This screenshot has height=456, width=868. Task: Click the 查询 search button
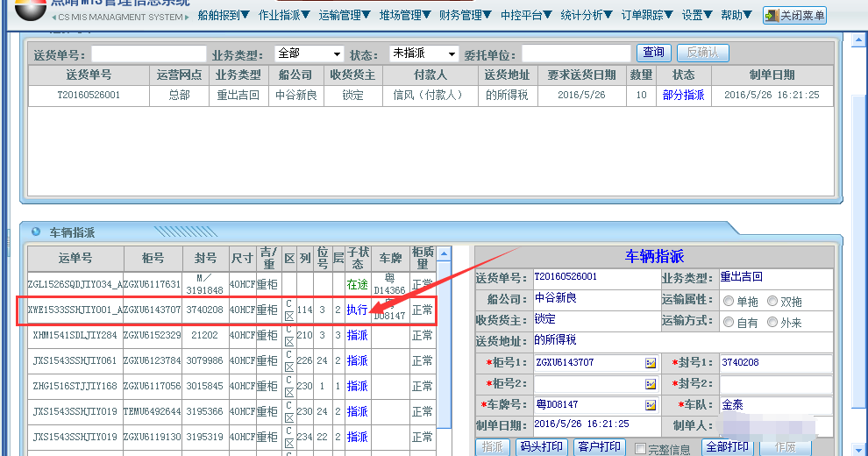(653, 53)
